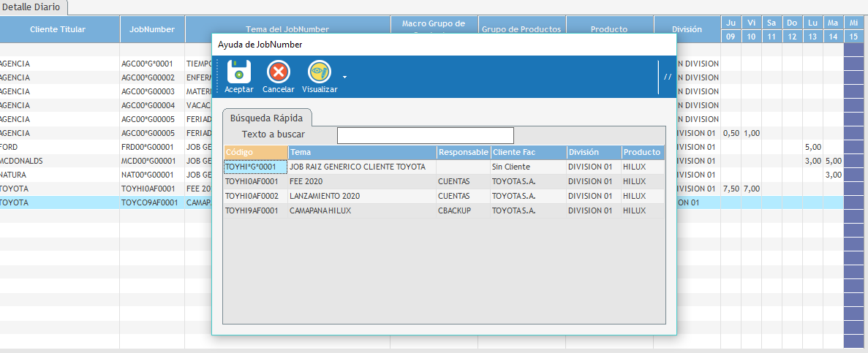The height and width of the screenshot is (353, 868).
Task: Sort by the Código column header
Action: 255,152
